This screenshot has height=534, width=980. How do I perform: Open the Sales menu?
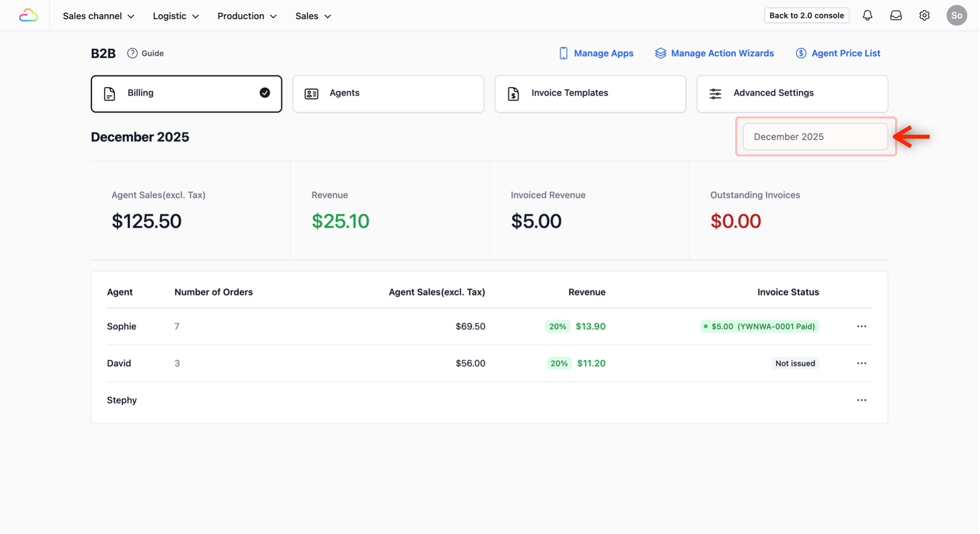(313, 16)
